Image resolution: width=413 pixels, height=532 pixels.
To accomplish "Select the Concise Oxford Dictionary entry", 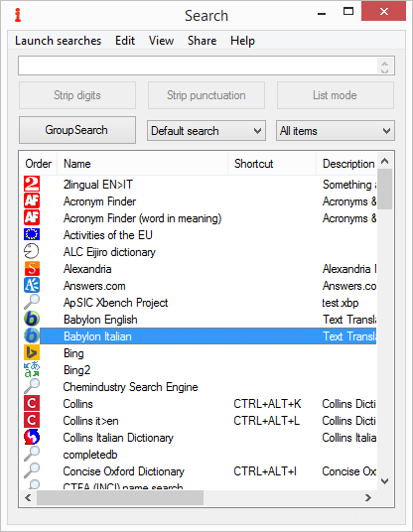I will click(124, 471).
